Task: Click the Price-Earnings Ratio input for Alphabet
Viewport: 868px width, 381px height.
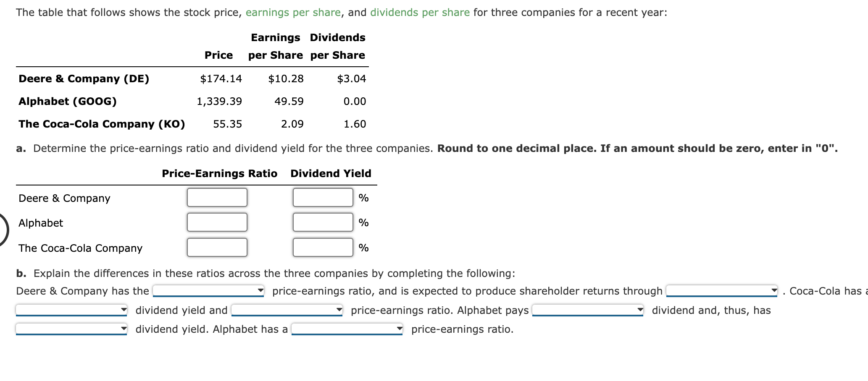Action: [x=217, y=222]
